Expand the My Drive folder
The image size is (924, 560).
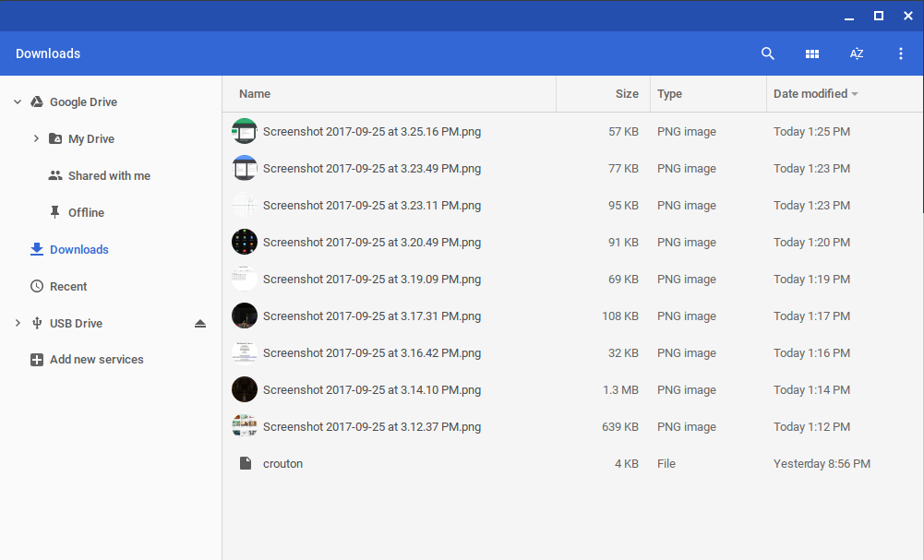[36, 139]
